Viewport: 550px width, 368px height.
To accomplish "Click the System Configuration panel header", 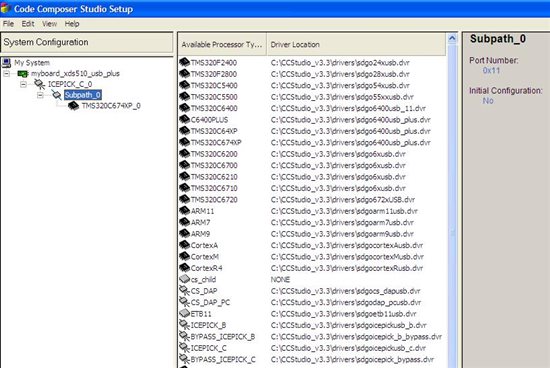I will (x=87, y=42).
